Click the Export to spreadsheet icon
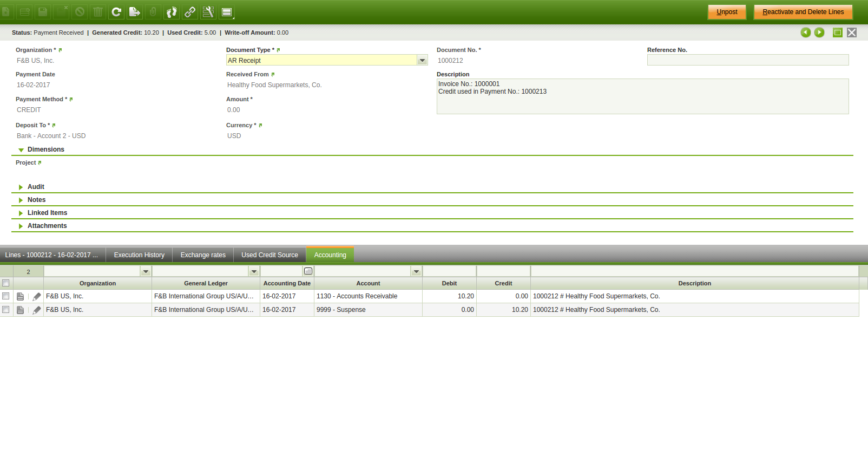Screen dimensions: 868x463 (x=135, y=12)
